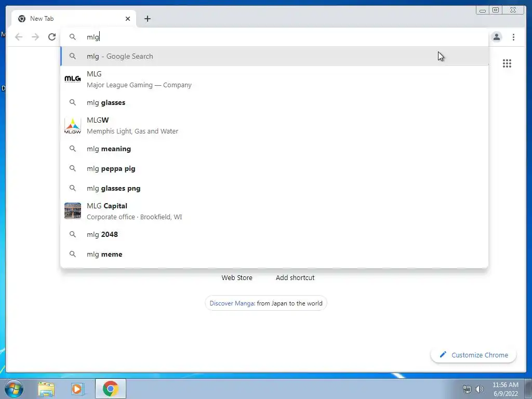
Task: Open a new tab with plus button
Action: point(147,19)
